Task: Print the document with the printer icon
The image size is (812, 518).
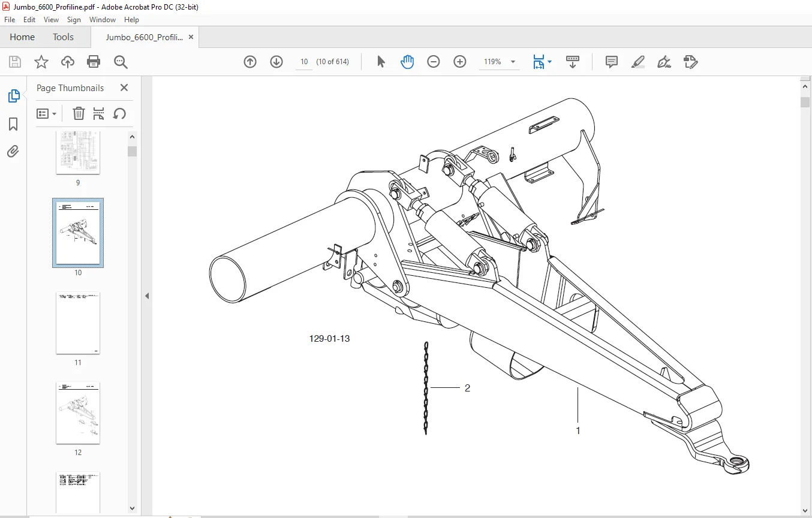Action: point(94,62)
